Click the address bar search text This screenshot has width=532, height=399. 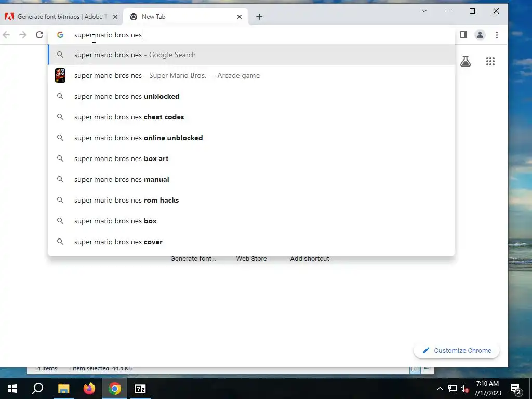pyautogui.click(x=108, y=35)
